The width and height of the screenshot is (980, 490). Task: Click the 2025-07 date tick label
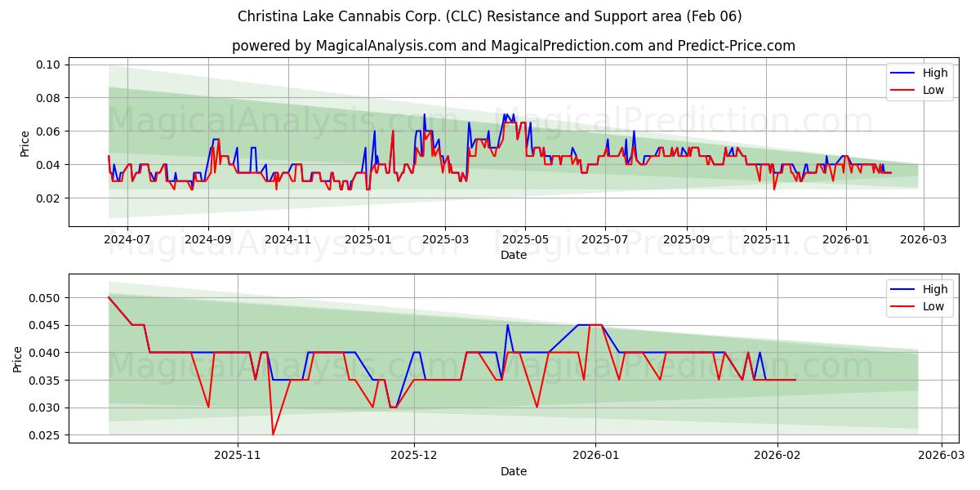coord(605,239)
